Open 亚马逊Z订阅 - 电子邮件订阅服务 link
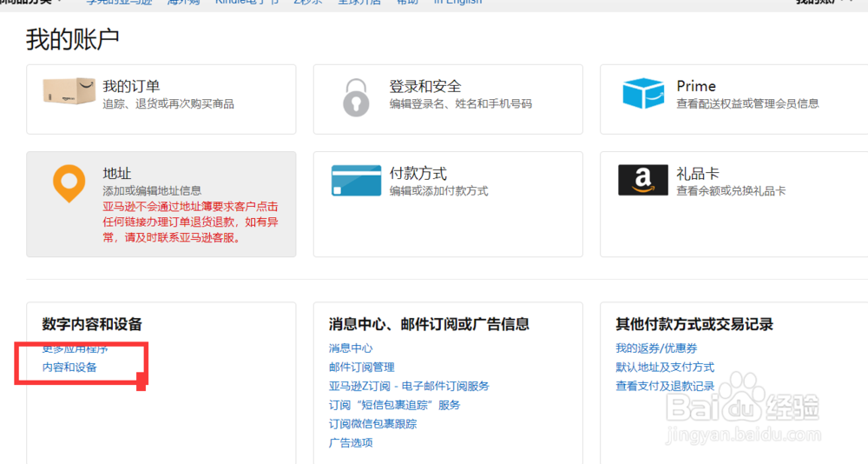This screenshot has height=464, width=868. (409, 386)
